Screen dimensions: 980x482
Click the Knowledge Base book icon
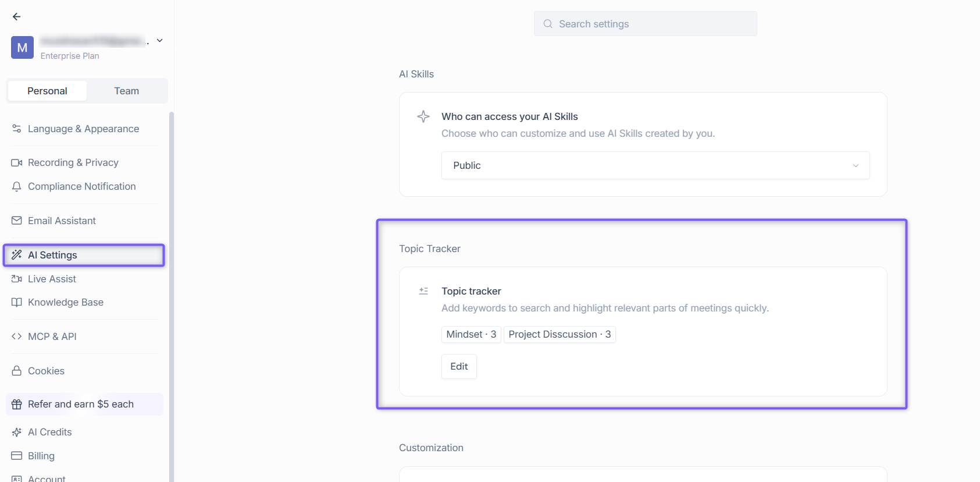click(x=17, y=302)
